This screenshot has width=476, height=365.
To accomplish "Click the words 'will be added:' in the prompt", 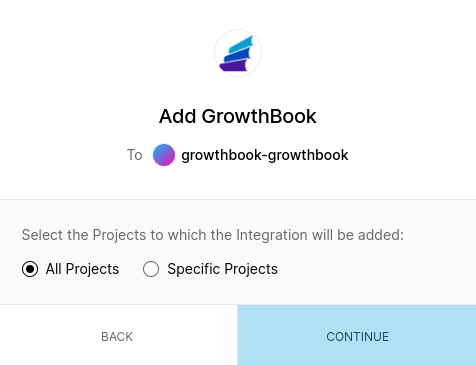I will coord(358,235).
